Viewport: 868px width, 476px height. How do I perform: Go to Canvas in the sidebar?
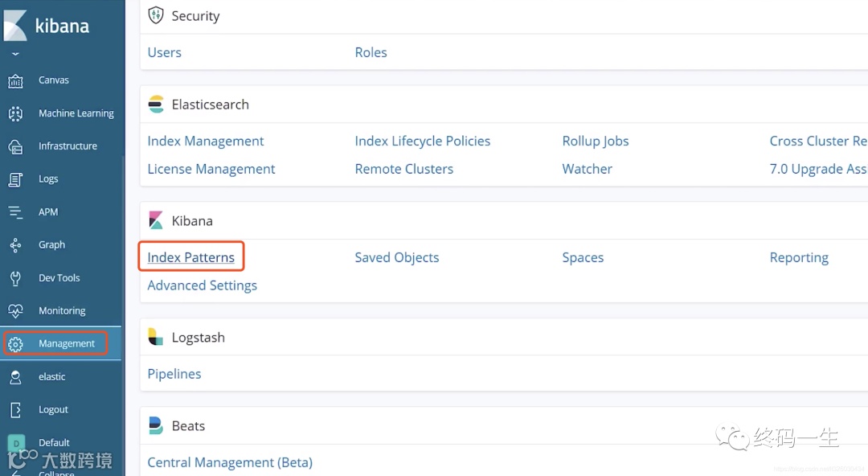54,80
